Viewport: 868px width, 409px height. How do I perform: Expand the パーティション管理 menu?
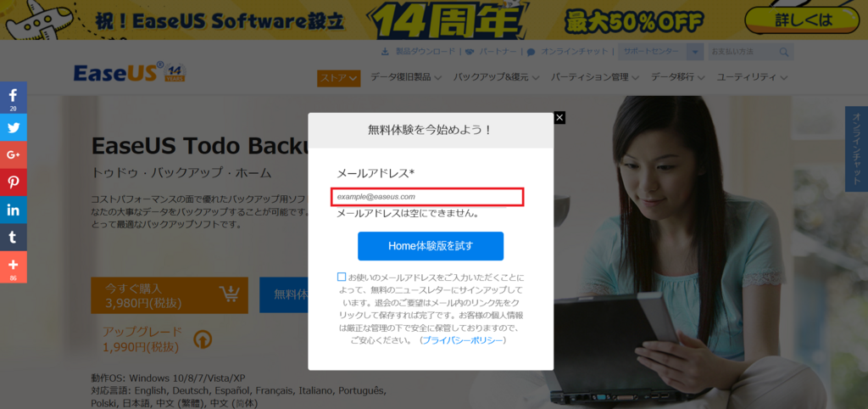[595, 77]
